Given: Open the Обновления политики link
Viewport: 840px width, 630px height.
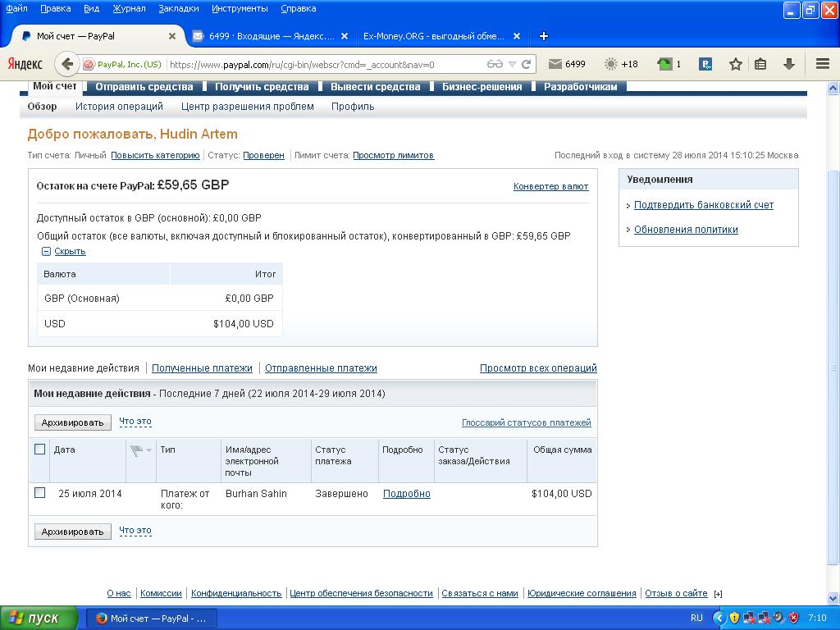Looking at the screenshot, I should pyautogui.click(x=686, y=230).
